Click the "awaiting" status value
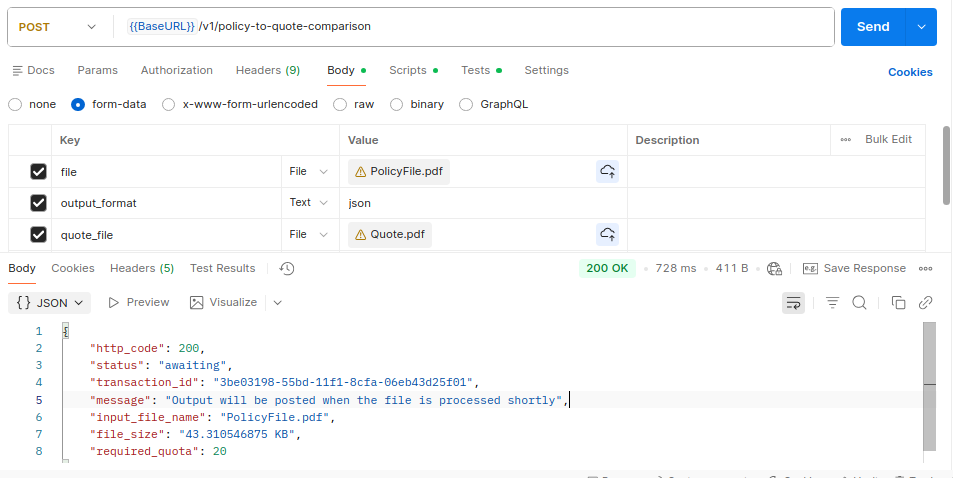This screenshot has width=957, height=478. [193, 366]
